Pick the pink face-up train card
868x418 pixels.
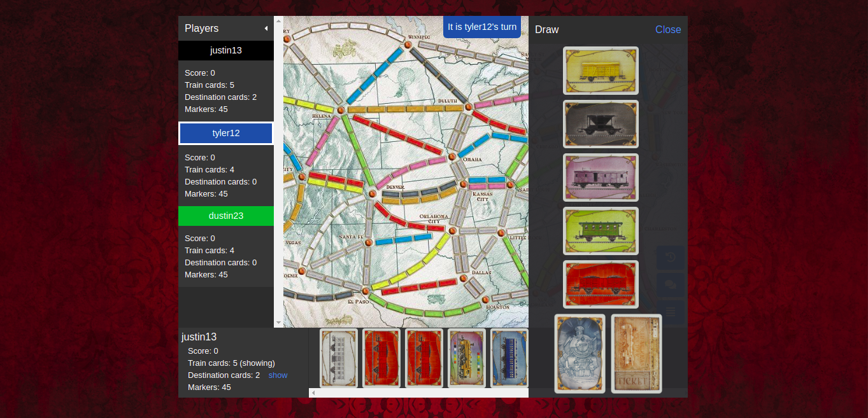click(601, 178)
